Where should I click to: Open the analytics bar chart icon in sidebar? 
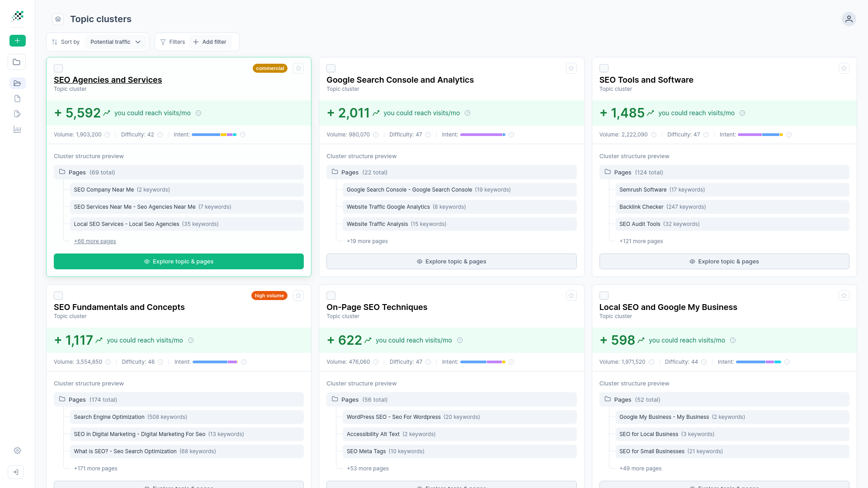[x=17, y=129]
